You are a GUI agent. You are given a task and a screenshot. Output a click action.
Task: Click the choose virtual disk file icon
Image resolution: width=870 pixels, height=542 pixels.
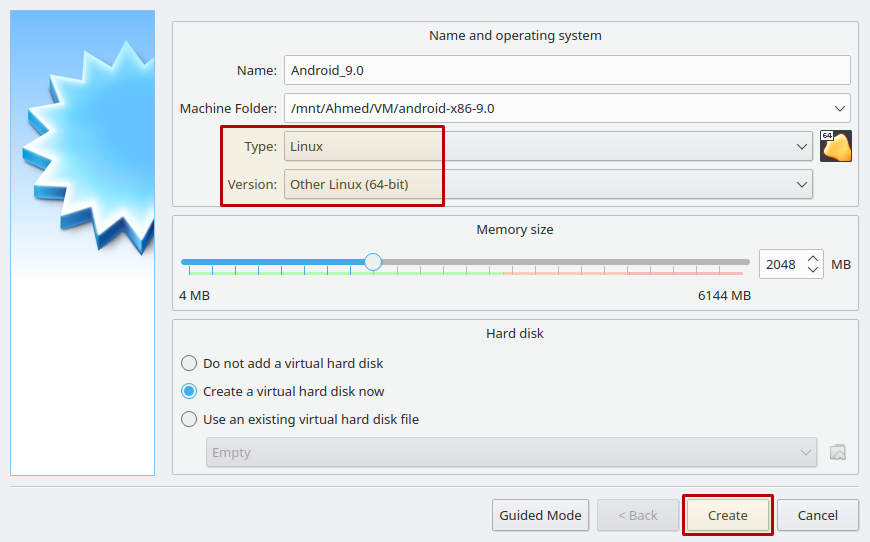coord(838,452)
